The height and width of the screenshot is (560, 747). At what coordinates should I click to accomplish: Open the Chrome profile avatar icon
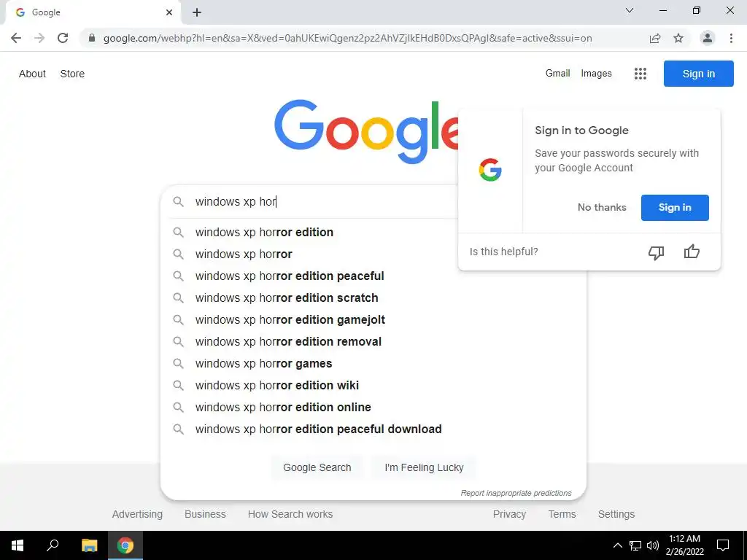point(708,38)
